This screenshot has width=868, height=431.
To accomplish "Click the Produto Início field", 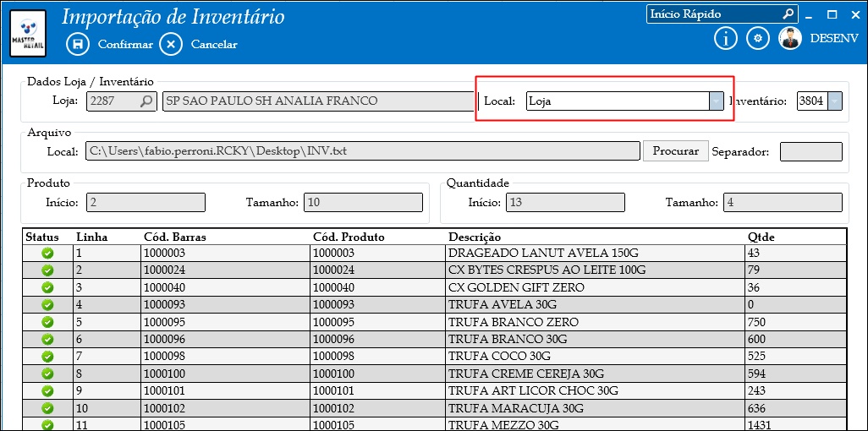I will pos(146,202).
